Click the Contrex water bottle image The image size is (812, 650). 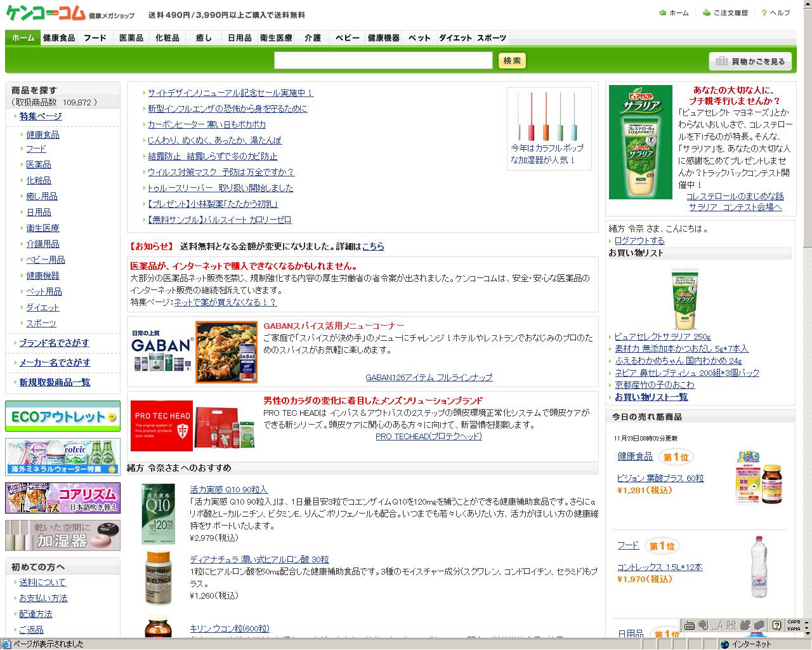[x=759, y=567]
